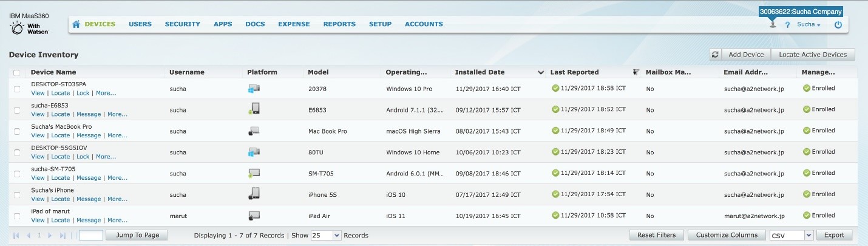
Task: Check the box for sucha-SM-T705
Action: point(17,174)
